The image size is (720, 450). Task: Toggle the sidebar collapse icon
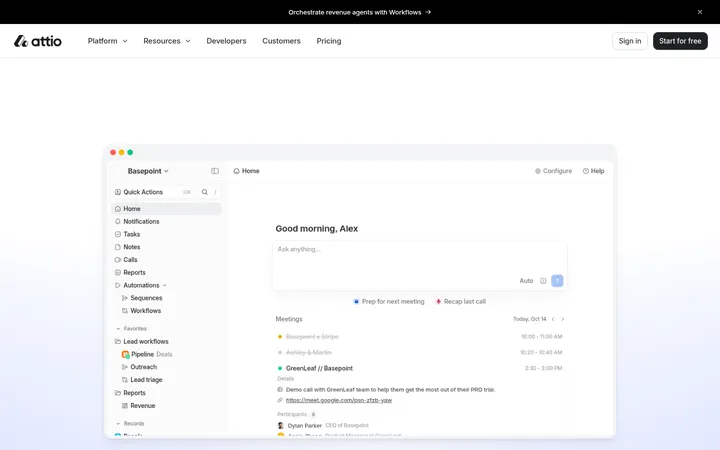215,171
